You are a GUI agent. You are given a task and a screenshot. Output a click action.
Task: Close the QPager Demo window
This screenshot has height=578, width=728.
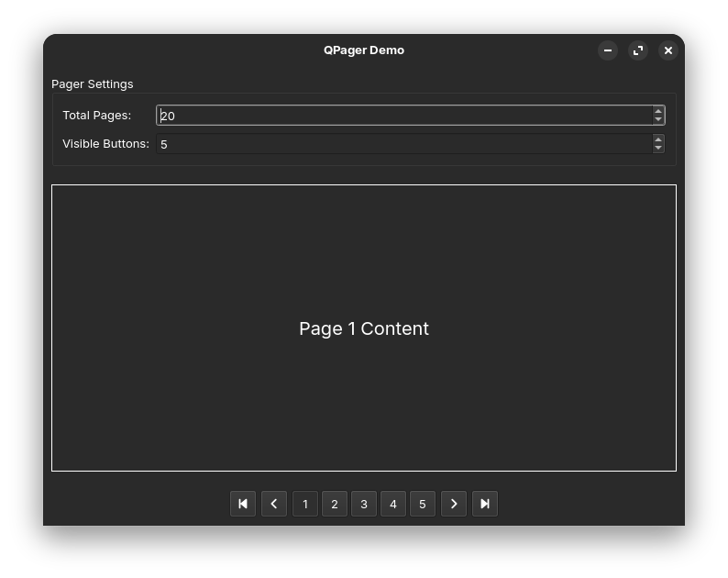668,50
